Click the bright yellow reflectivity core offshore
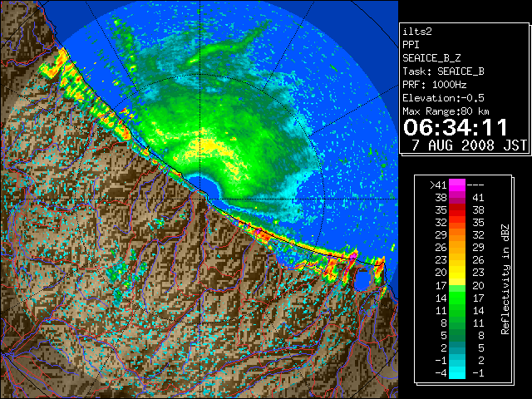532x399 pixels. (210, 146)
